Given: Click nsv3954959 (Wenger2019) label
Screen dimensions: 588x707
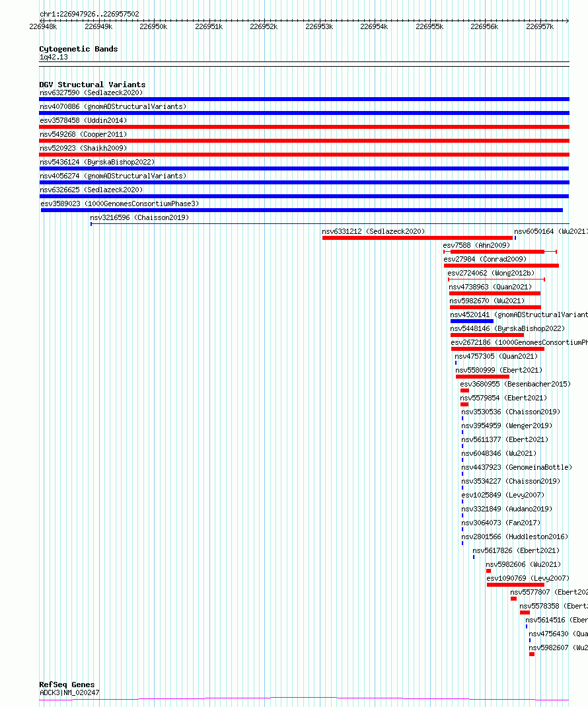Looking at the screenshot, I should tap(507, 426).
